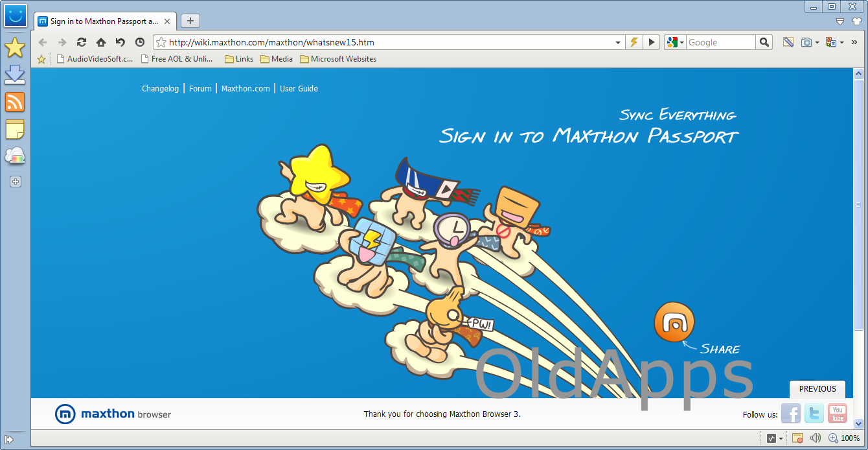Open the Microsoft Websites folder
Viewport: 868px width, 450px height.
click(338, 59)
